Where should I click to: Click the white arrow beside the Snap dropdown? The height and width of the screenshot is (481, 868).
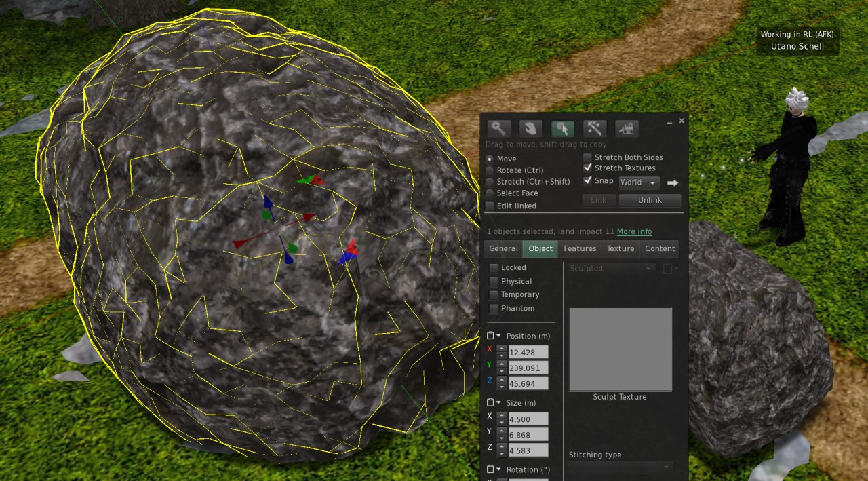(x=673, y=182)
